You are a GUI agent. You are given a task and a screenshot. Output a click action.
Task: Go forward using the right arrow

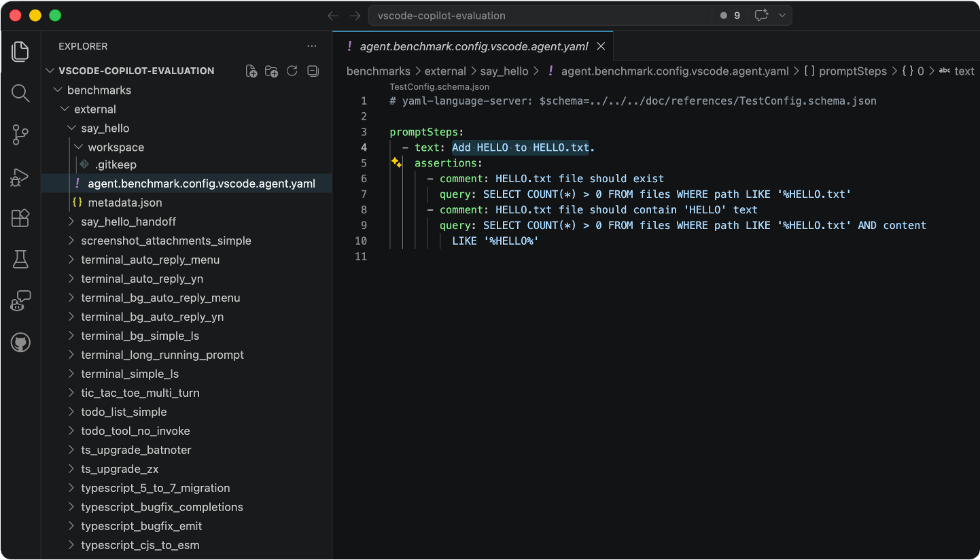tap(355, 16)
